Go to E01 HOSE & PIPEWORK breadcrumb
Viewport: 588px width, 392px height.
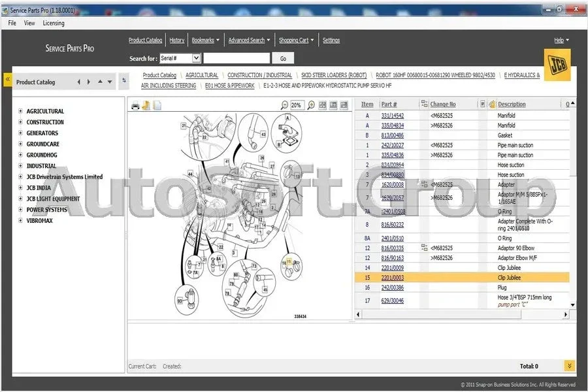pos(229,86)
